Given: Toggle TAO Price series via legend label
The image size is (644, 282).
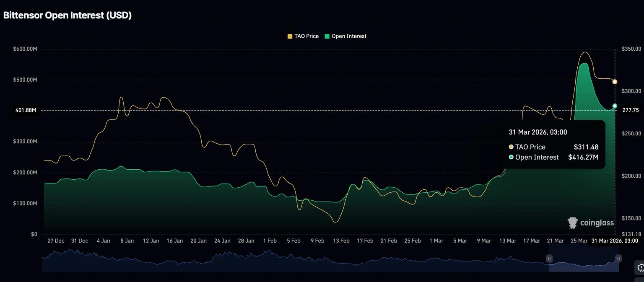Looking at the screenshot, I should 306,36.
